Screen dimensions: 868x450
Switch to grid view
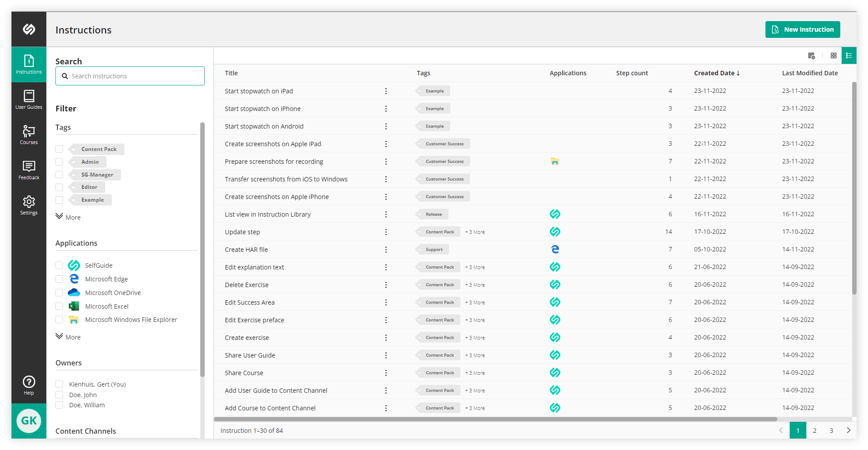coord(833,55)
